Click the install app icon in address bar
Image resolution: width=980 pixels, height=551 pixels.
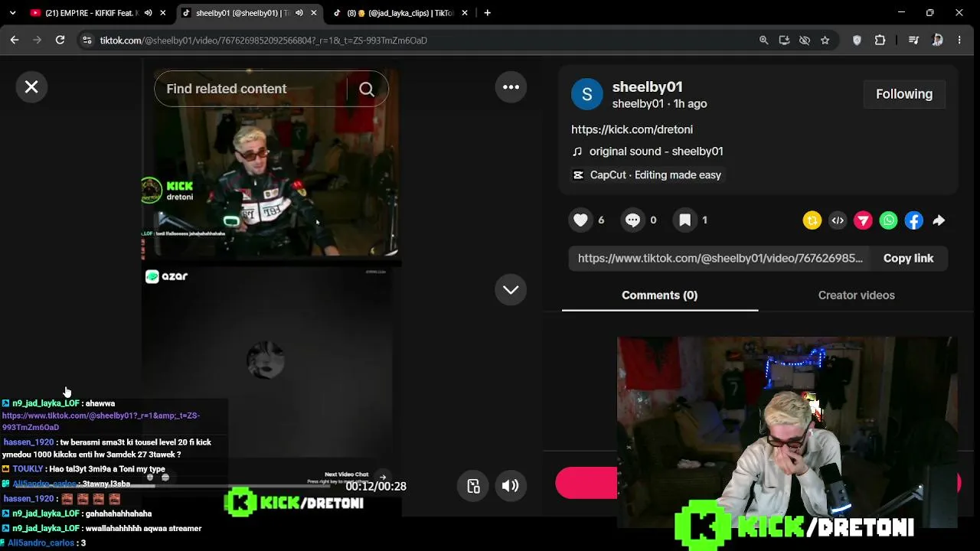point(784,41)
